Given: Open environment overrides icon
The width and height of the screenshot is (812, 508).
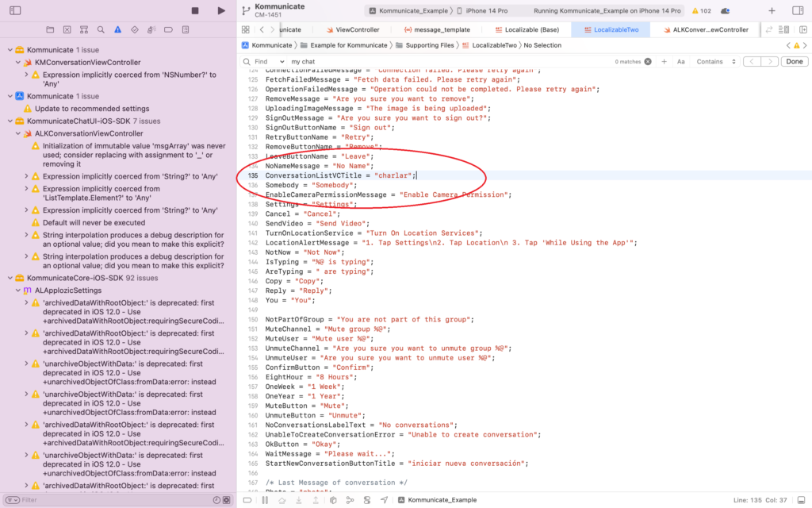Looking at the screenshot, I should coord(367,500).
